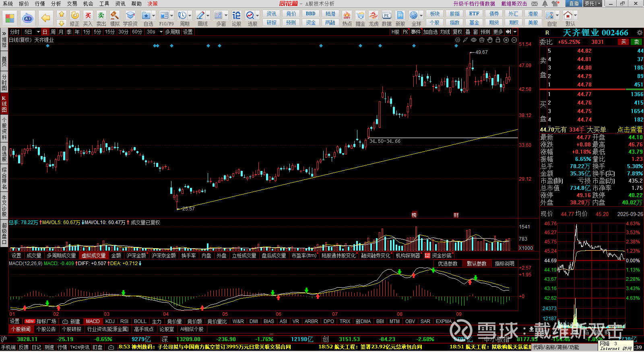Open the 热点 hot topics icon

point(347,18)
